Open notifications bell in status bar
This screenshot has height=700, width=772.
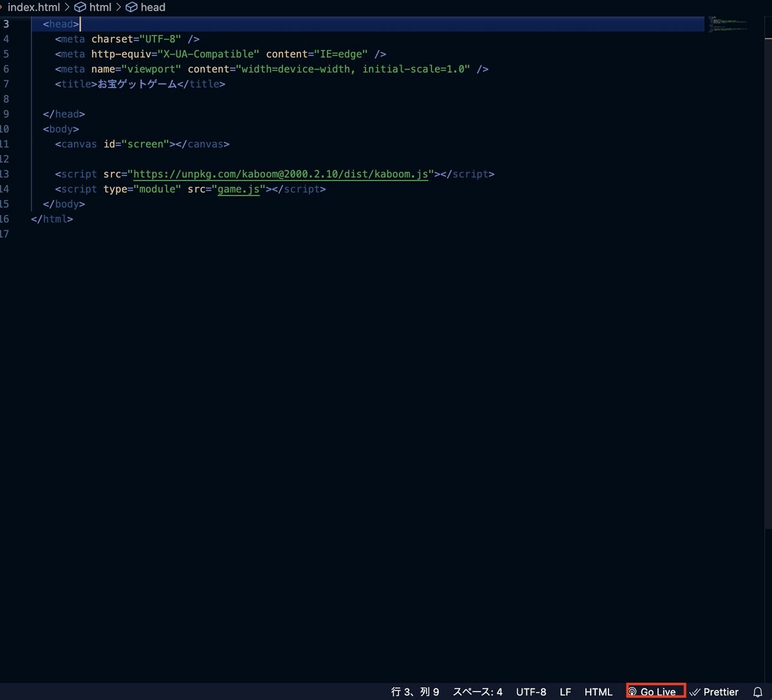pos(757,692)
